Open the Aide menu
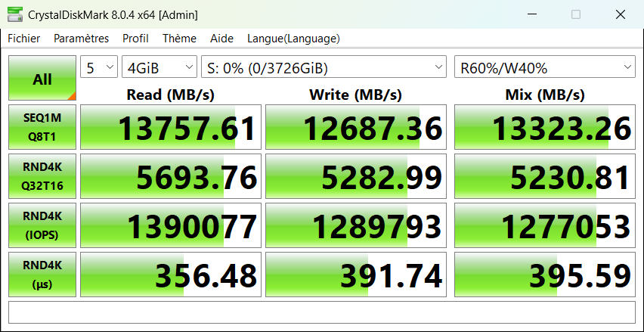The height and width of the screenshot is (332, 644). 221,39
